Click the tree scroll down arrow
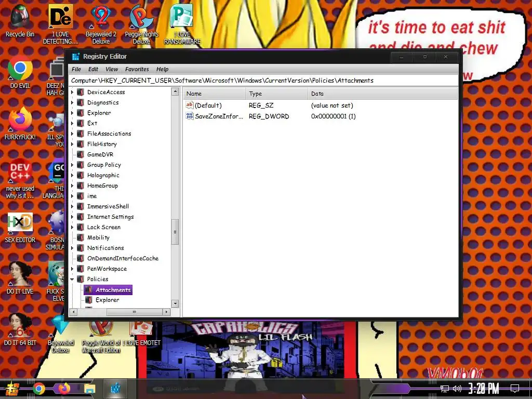Viewport: 532px width, 399px height. (x=175, y=303)
